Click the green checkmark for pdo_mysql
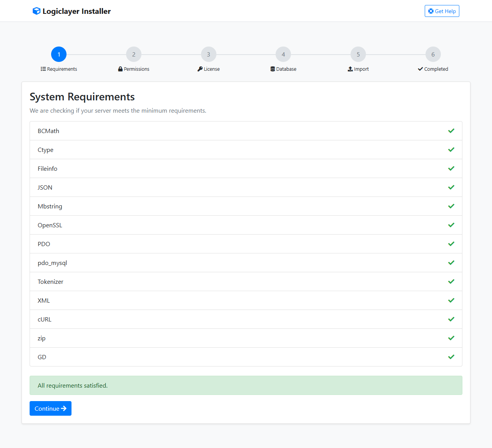Viewport: 492px width, 448px height. coord(451,263)
